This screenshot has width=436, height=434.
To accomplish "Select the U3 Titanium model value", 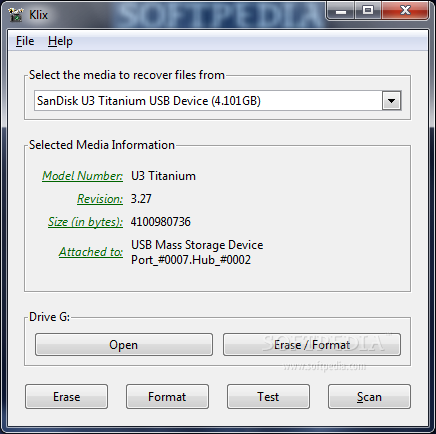I will [163, 176].
